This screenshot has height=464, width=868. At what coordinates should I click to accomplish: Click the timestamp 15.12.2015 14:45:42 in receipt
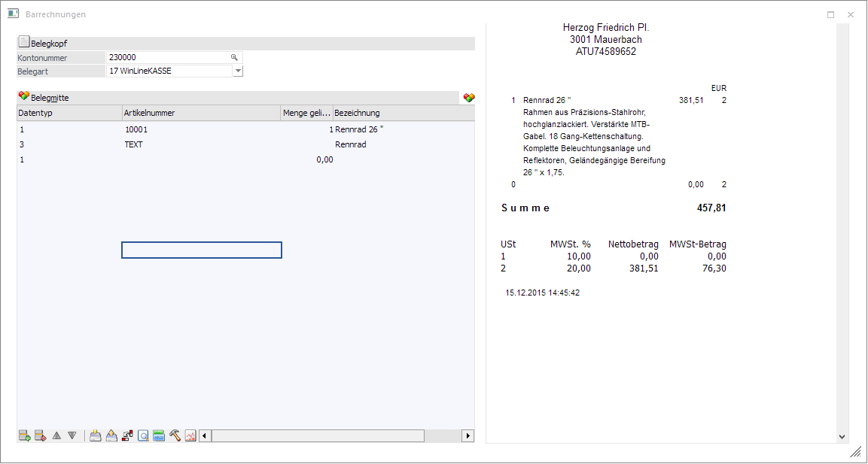[x=543, y=293]
